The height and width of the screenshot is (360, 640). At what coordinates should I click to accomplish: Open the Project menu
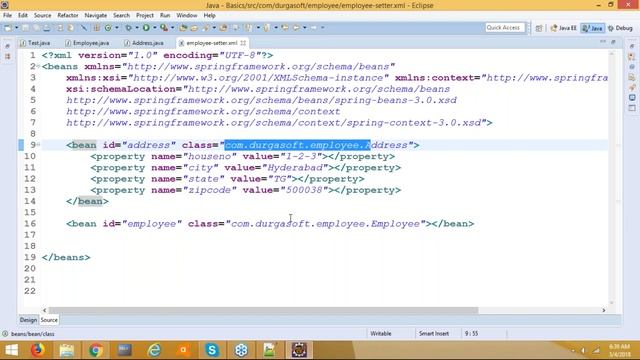144,16
